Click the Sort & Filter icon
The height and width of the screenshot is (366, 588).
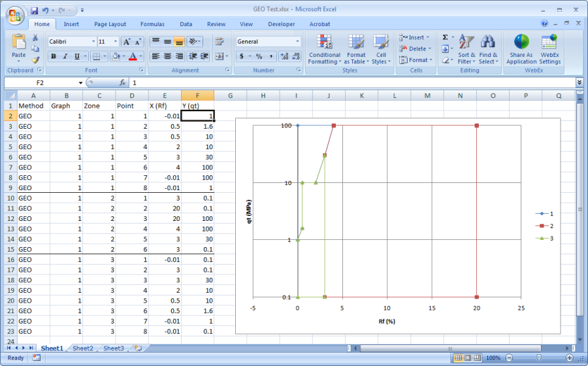coord(466,50)
